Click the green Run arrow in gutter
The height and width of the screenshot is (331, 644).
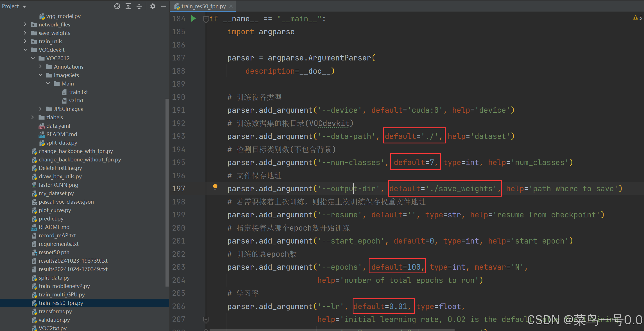pyautogui.click(x=193, y=19)
